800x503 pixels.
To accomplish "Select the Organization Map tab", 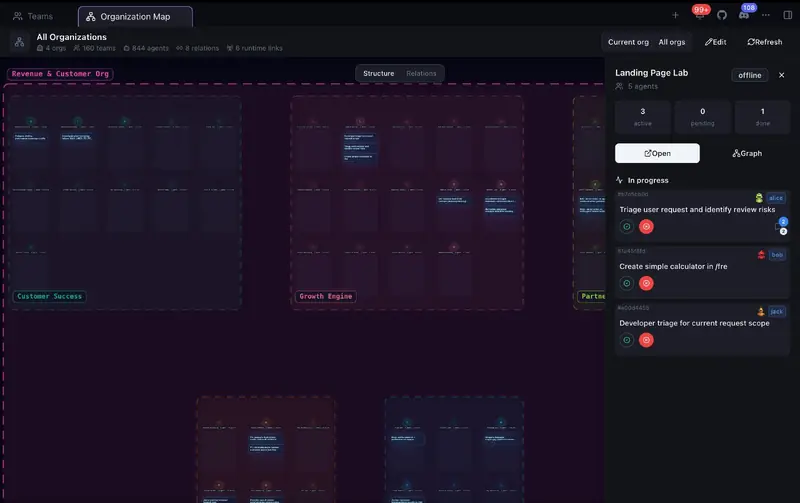I will 135,16.
